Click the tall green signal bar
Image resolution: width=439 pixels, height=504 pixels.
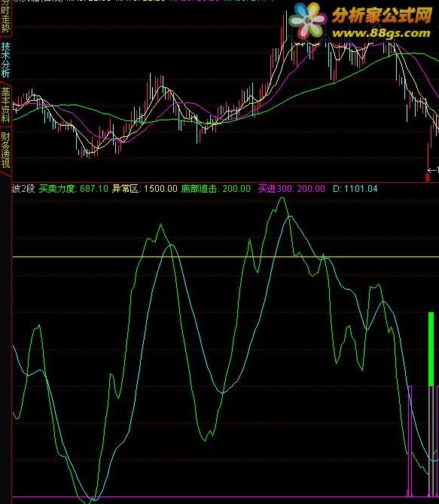[x=431, y=349]
